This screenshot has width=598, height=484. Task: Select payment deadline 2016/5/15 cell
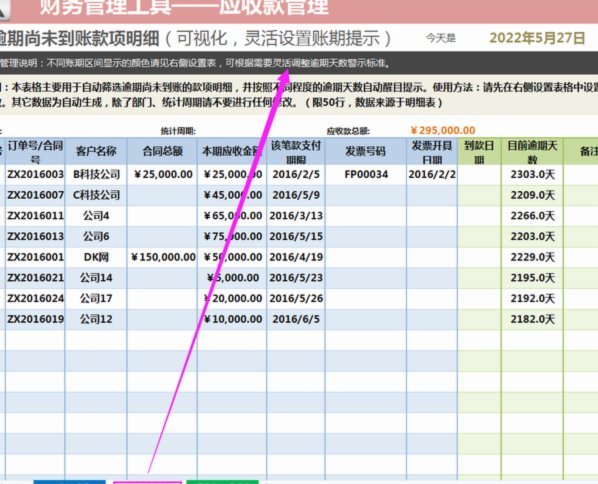coord(296,236)
